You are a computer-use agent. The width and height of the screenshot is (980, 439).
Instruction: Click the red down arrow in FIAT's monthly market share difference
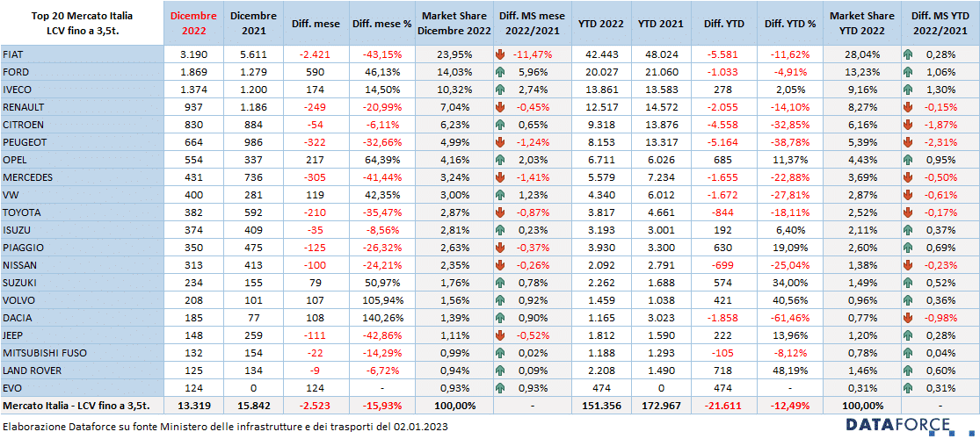pyautogui.click(x=501, y=54)
